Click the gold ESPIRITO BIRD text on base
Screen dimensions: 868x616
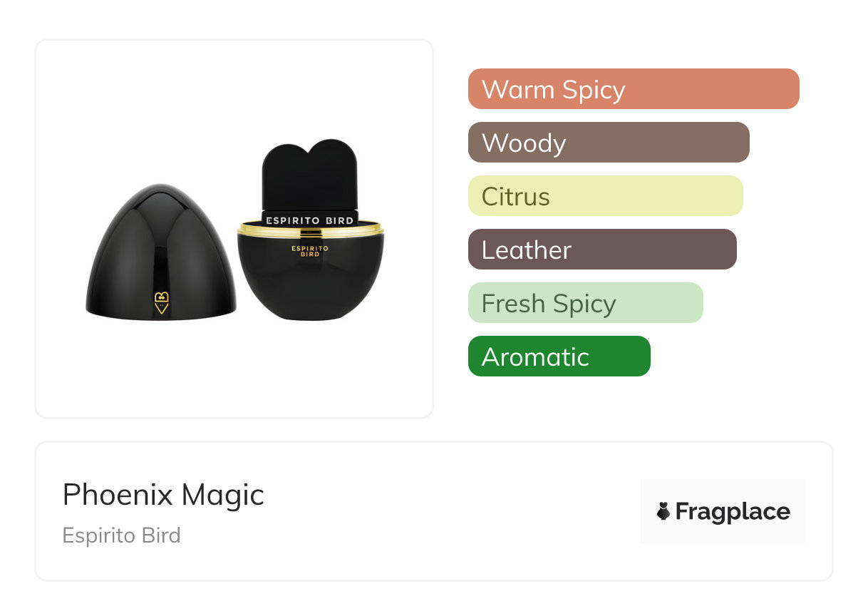pos(310,251)
